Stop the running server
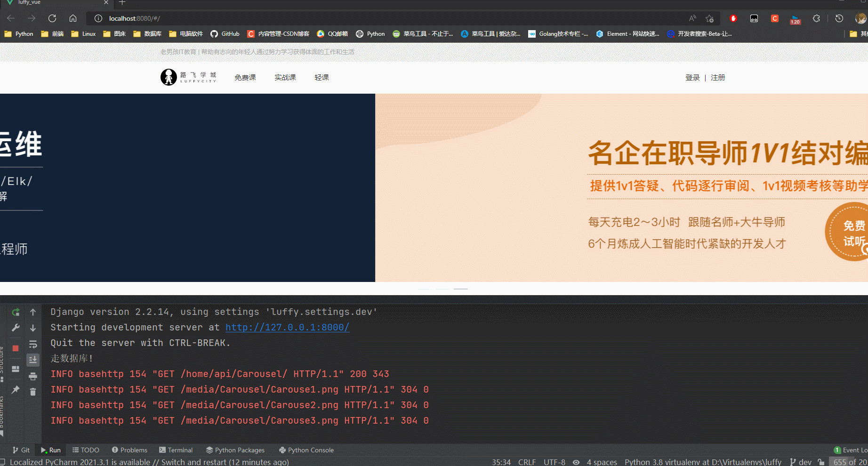 (x=16, y=348)
